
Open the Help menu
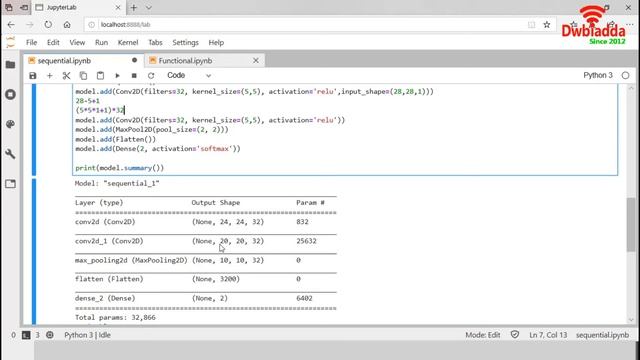pyautogui.click(x=216, y=42)
